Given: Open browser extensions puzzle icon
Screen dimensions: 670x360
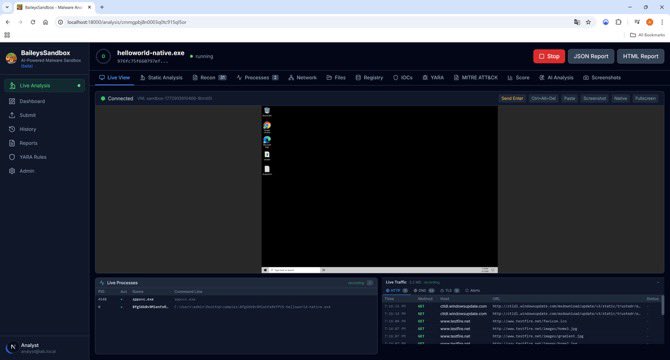Looking at the screenshot, I should pyautogui.click(x=618, y=22).
